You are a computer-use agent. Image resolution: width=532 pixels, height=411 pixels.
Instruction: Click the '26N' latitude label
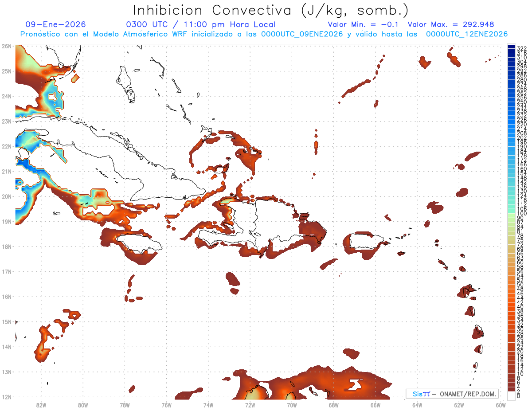[x=6, y=46]
